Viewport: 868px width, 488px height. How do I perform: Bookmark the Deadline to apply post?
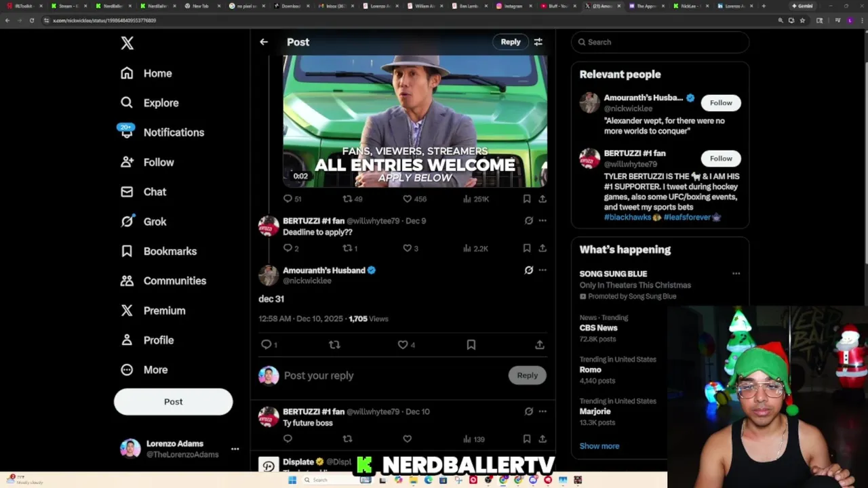[527, 248]
